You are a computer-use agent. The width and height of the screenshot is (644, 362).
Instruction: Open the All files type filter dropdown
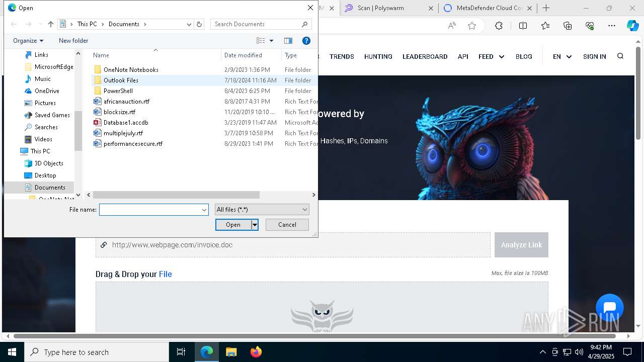[262, 210]
